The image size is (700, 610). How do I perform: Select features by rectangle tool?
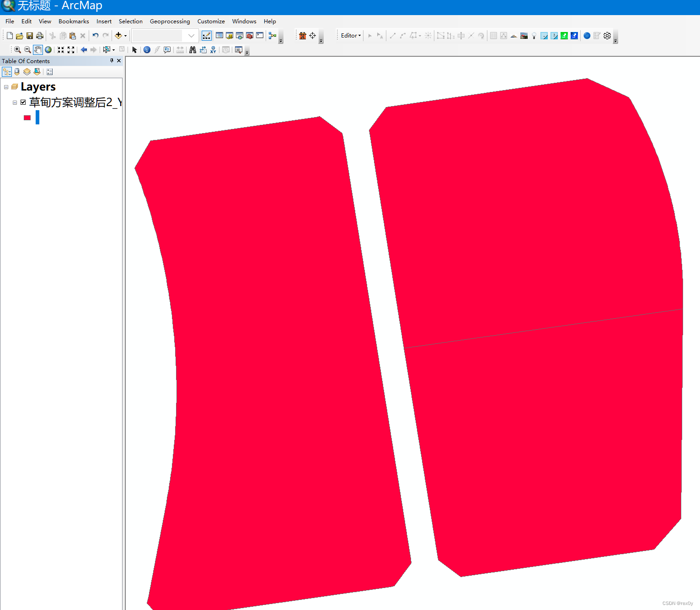coord(107,50)
